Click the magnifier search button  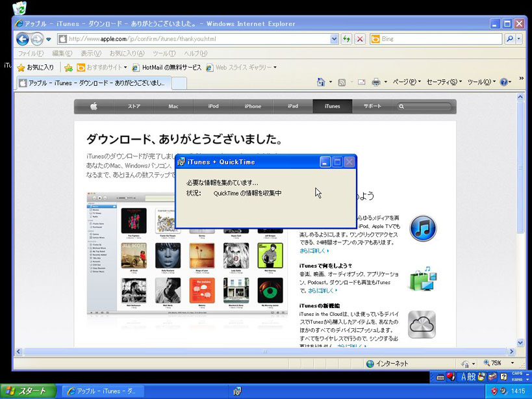click(509, 39)
